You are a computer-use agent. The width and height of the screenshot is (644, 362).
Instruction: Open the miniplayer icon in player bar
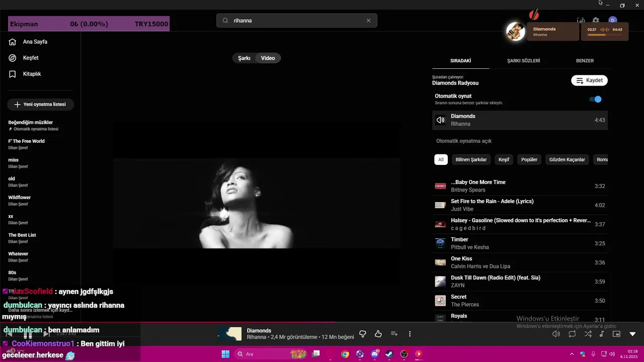[616, 334]
